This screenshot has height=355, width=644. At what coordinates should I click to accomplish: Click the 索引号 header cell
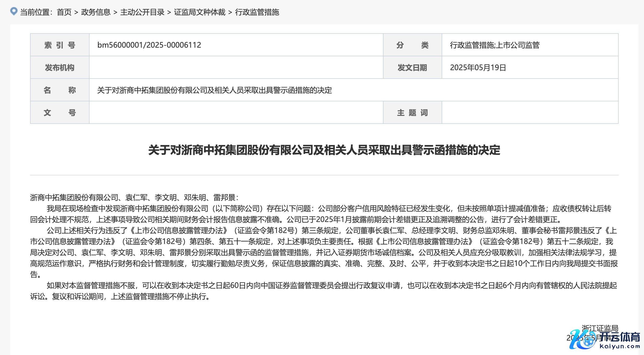click(60, 45)
